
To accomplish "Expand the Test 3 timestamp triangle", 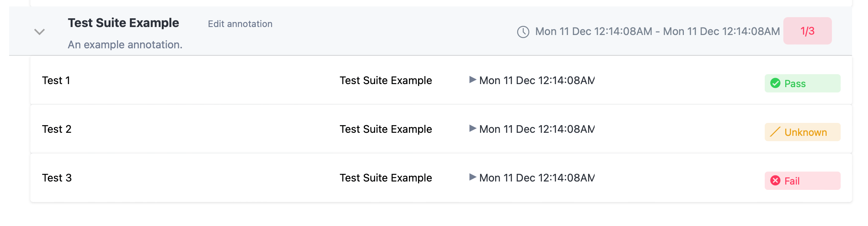I will 472,177.
